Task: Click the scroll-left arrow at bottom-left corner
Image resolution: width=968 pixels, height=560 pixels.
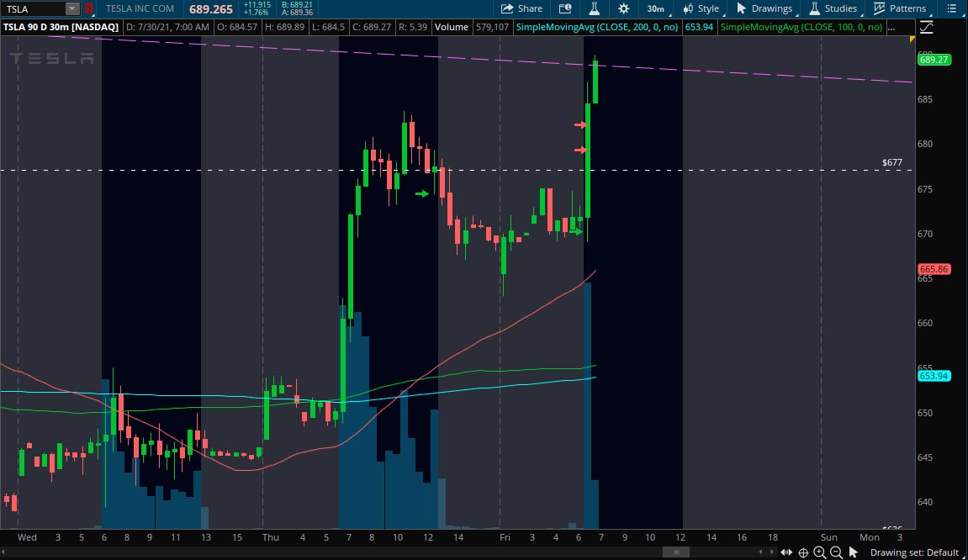Action: (3, 552)
